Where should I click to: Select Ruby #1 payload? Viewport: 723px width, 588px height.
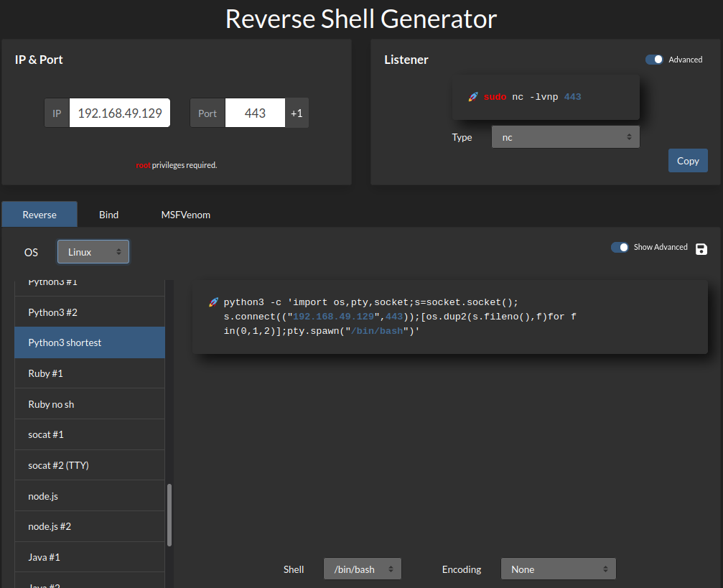90,373
